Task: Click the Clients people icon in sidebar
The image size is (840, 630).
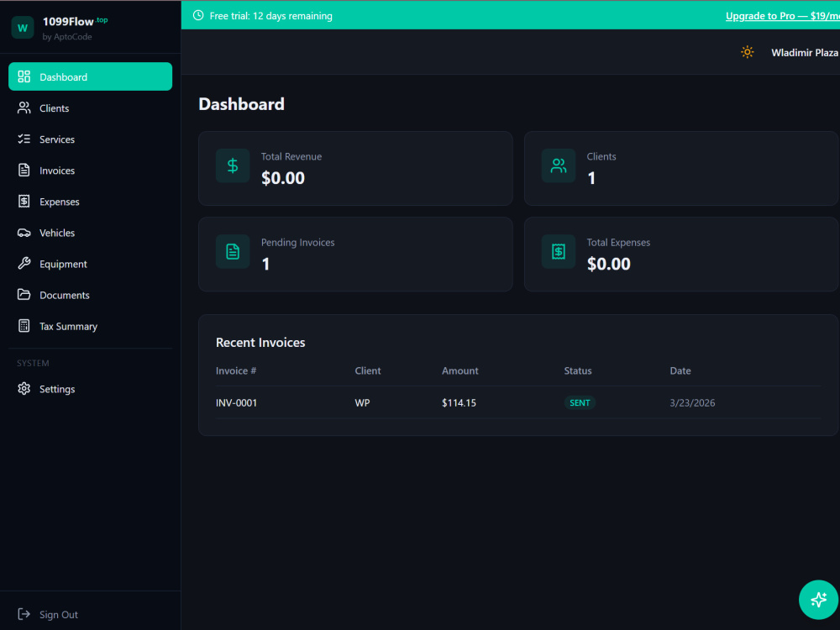Action: [24, 108]
